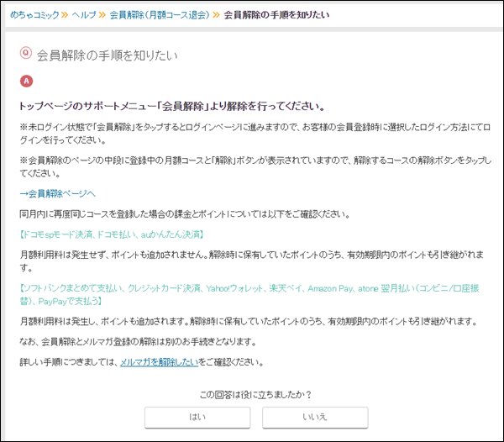The width and height of the screenshot is (504, 442).
Task: Click the arrow separator after ヘルプ
Action: pyautogui.click(x=102, y=15)
